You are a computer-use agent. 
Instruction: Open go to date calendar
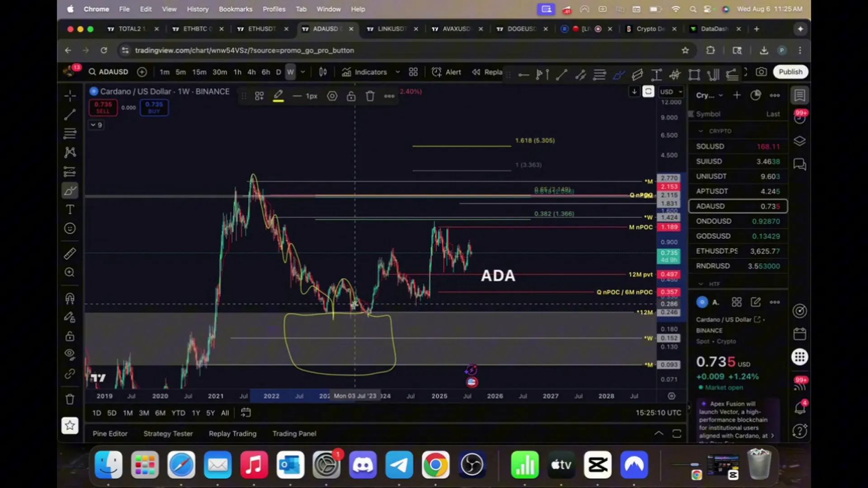click(245, 413)
